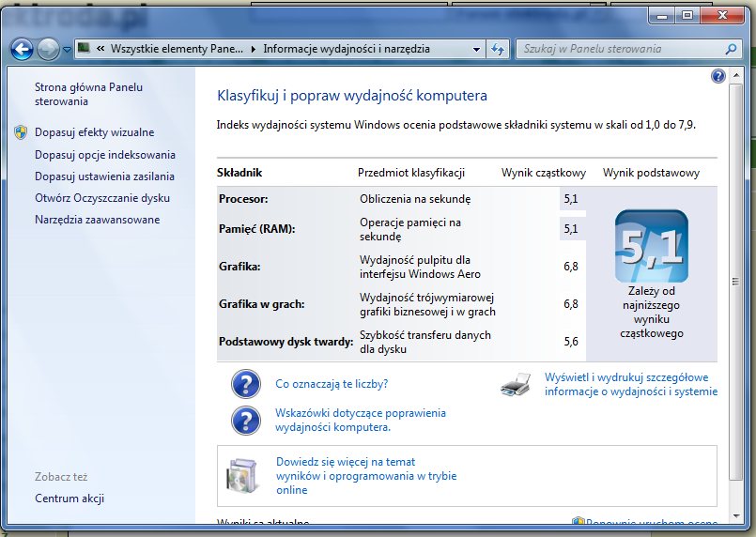Click the Refresh button next to address bar
756x537 pixels.
coord(498,49)
